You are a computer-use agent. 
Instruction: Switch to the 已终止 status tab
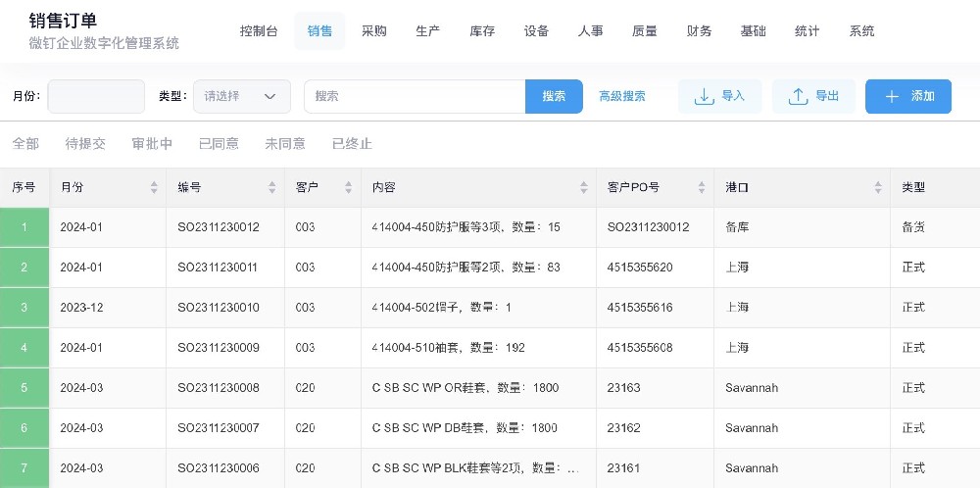352,144
